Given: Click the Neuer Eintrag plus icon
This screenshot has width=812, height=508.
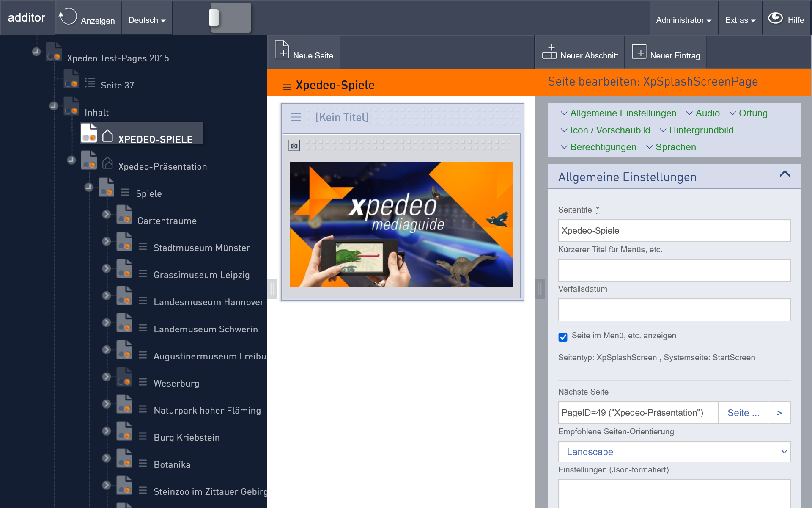Looking at the screenshot, I should pos(639,52).
